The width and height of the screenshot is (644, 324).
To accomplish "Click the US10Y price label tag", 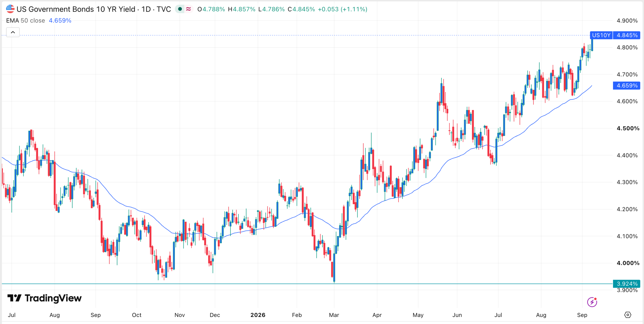I will click(x=601, y=35).
